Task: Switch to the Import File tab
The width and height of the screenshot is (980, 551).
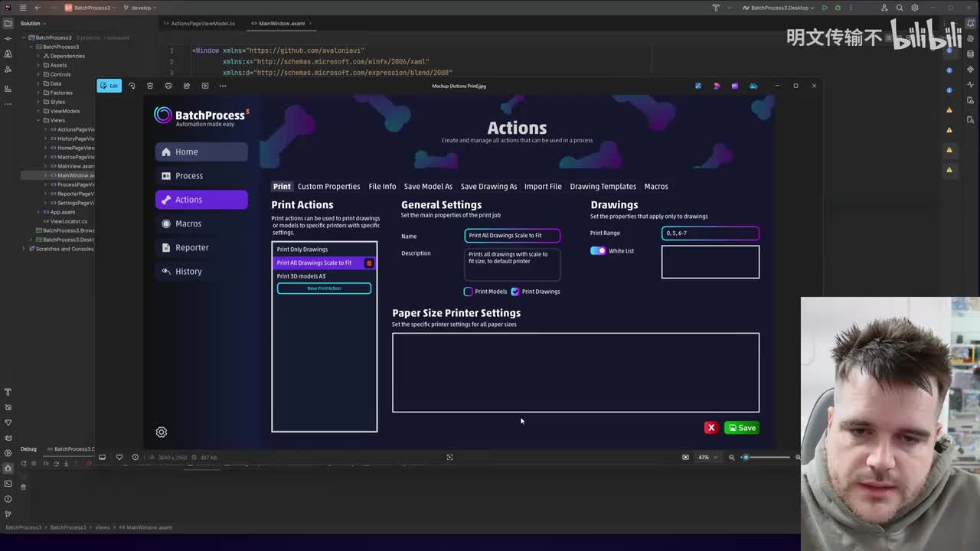Action: tap(543, 187)
